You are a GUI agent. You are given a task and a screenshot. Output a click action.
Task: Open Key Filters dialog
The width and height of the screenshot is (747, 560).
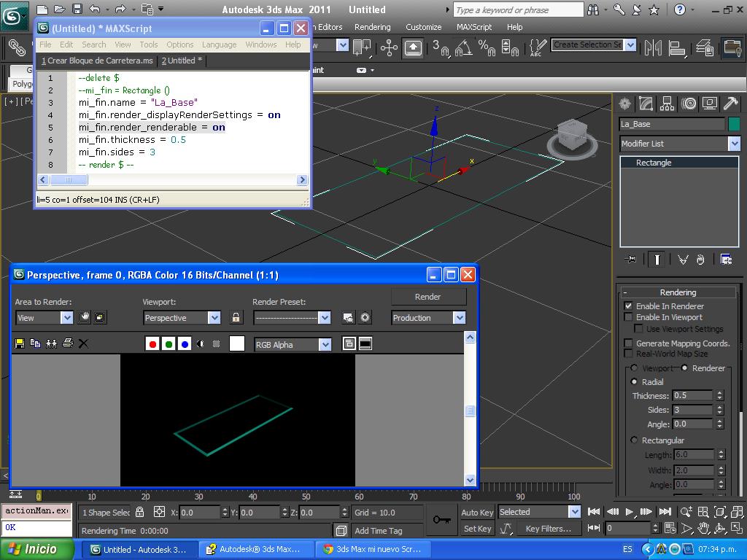pos(549,529)
